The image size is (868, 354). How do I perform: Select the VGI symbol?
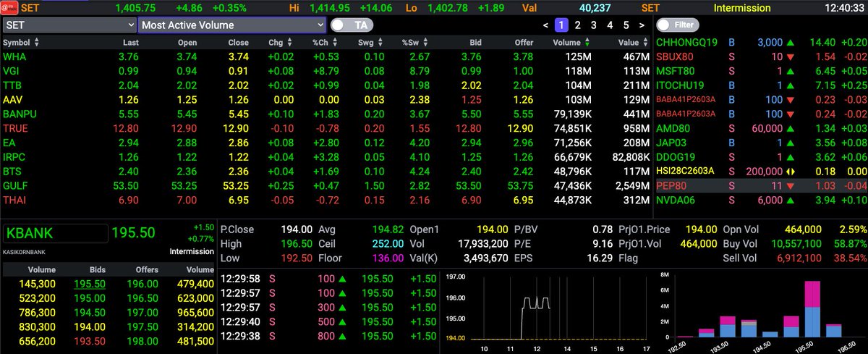pos(11,71)
